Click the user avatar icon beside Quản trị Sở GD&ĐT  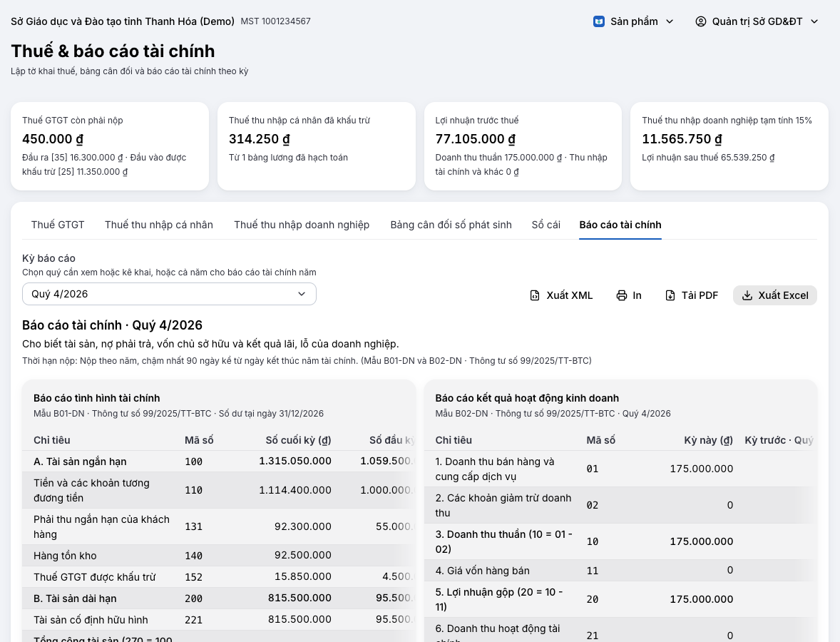pos(701,21)
